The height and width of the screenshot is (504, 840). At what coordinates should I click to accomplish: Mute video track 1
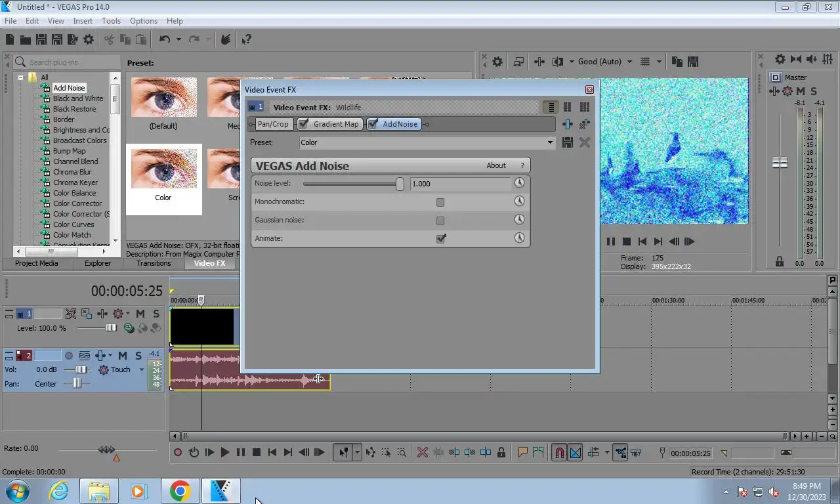click(x=140, y=314)
